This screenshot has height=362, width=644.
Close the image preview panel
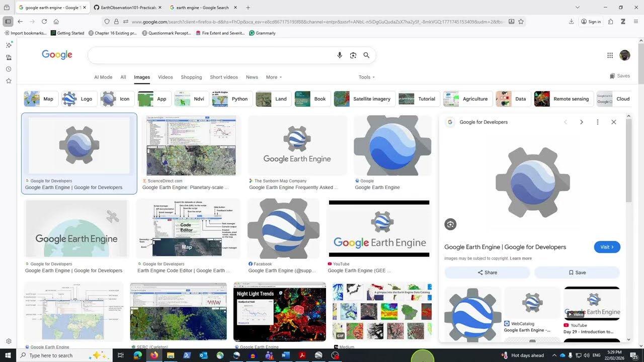pos(613,122)
